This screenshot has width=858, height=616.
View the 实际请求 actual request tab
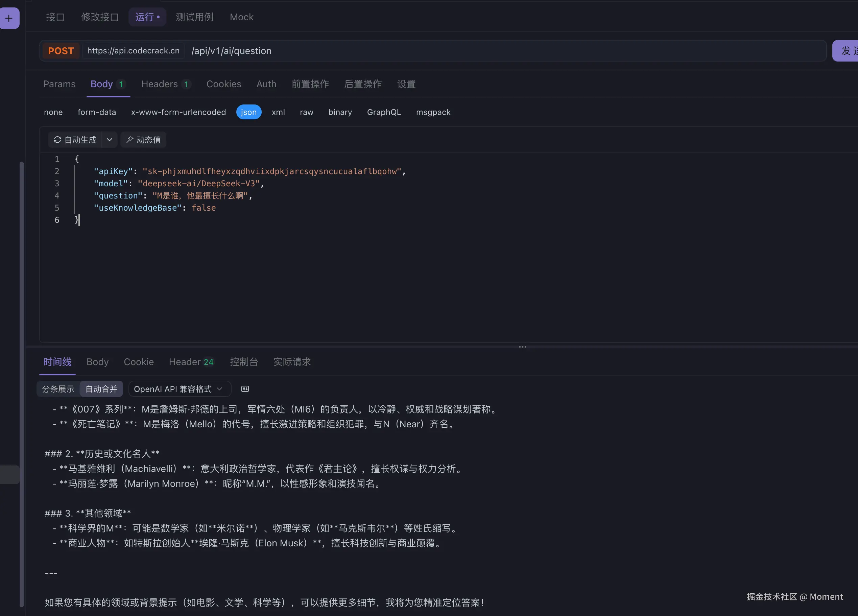(292, 362)
